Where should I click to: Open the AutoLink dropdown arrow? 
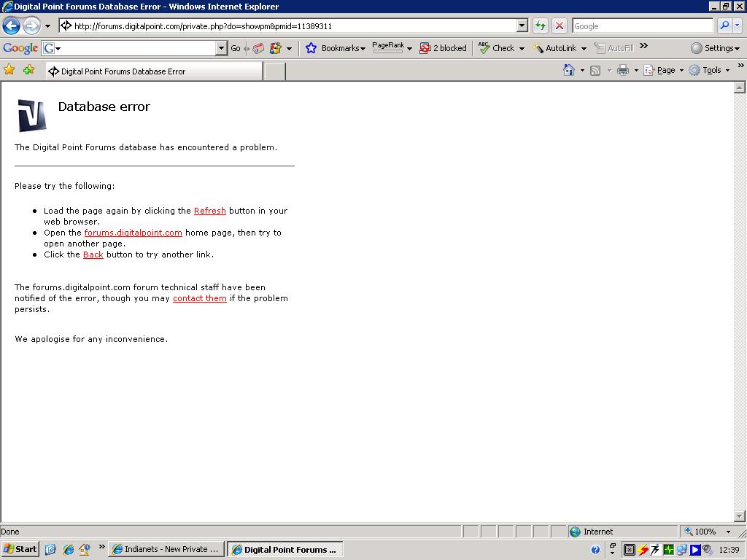click(x=584, y=49)
